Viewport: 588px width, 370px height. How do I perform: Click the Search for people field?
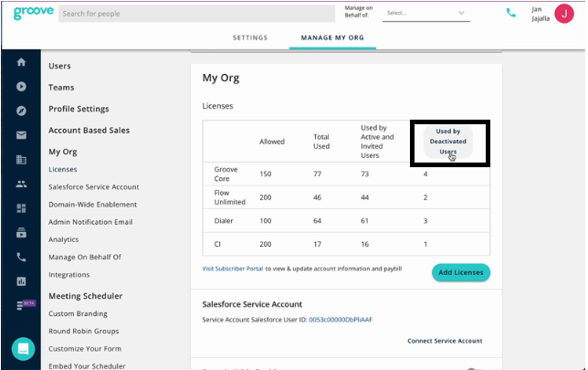click(x=196, y=14)
